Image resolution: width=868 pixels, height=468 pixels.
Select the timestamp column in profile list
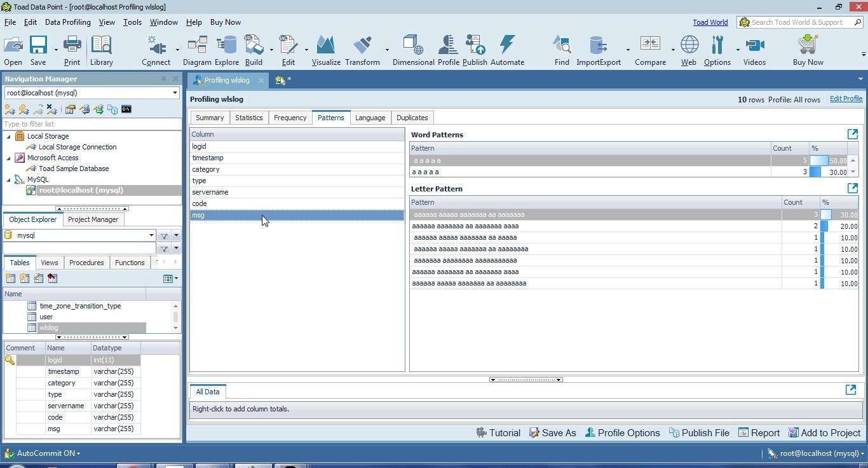click(297, 158)
